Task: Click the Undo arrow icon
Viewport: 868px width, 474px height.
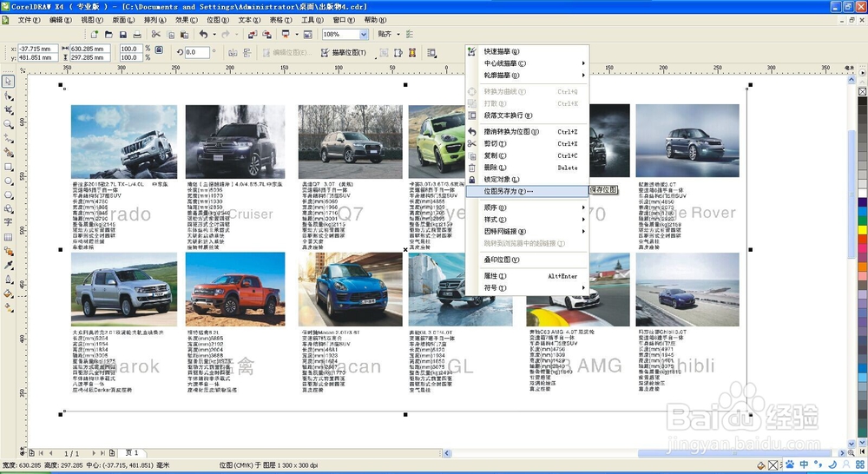Action: click(x=204, y=35)
